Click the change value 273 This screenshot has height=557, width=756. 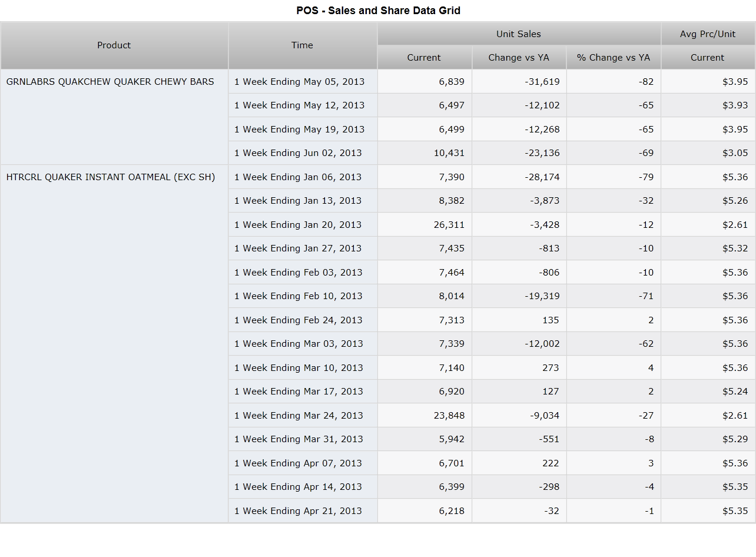(551, 368)
